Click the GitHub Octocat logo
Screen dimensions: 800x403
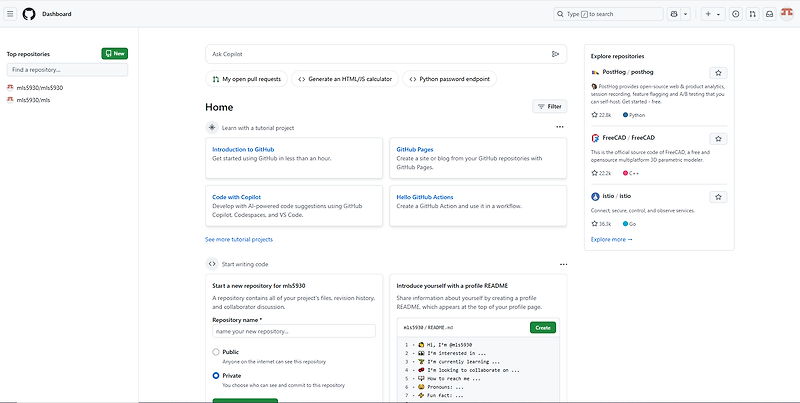tap(29, 14)
